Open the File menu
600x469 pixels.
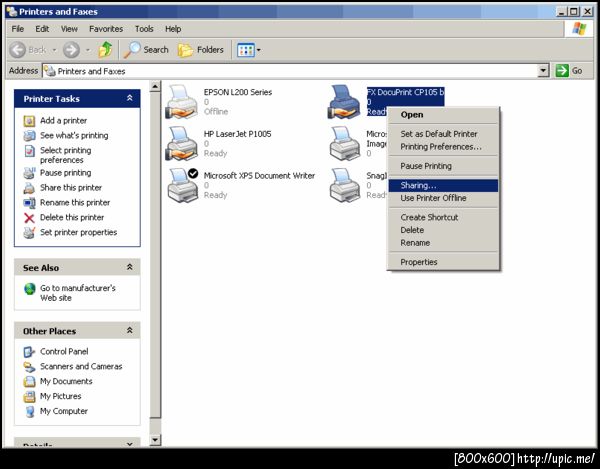coord(18,29)
